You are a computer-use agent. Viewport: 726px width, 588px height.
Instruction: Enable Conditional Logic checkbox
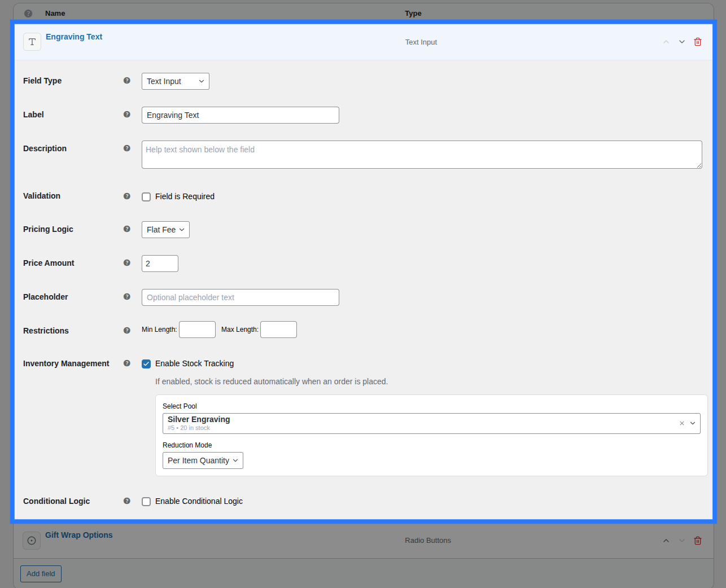pos(146,502)
